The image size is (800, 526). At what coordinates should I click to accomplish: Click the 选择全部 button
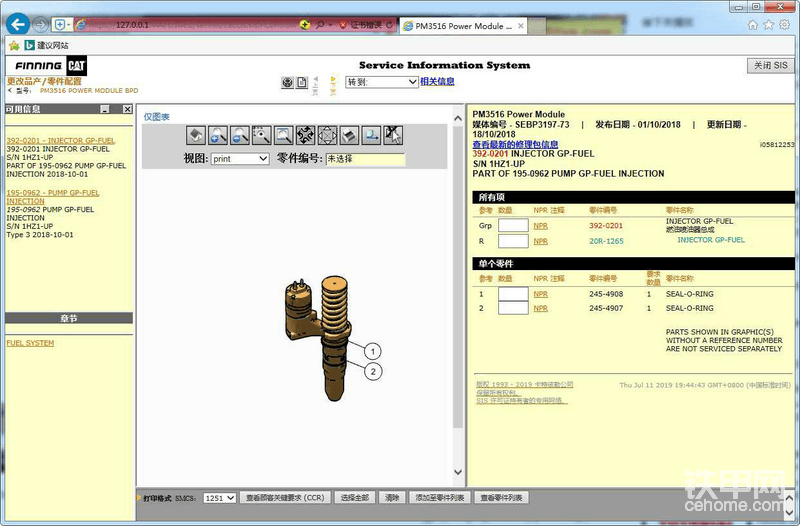point(355,498)
